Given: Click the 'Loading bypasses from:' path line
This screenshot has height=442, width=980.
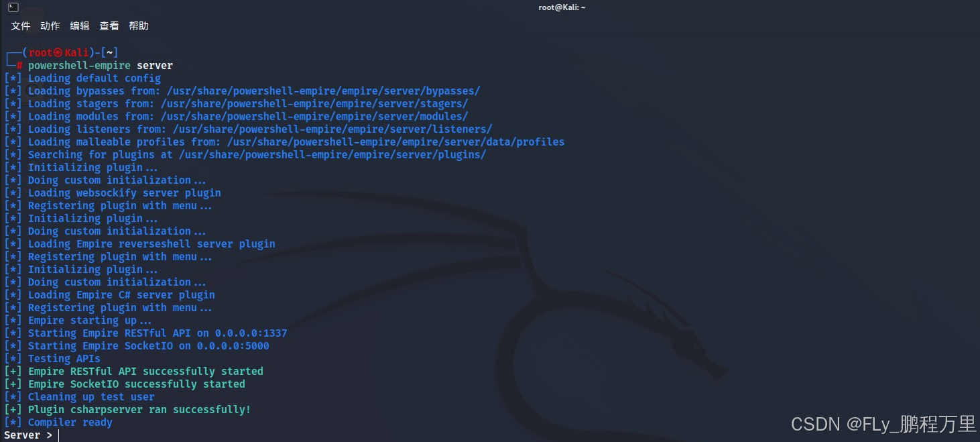Looking at the screenshot, I should point(243,91).
